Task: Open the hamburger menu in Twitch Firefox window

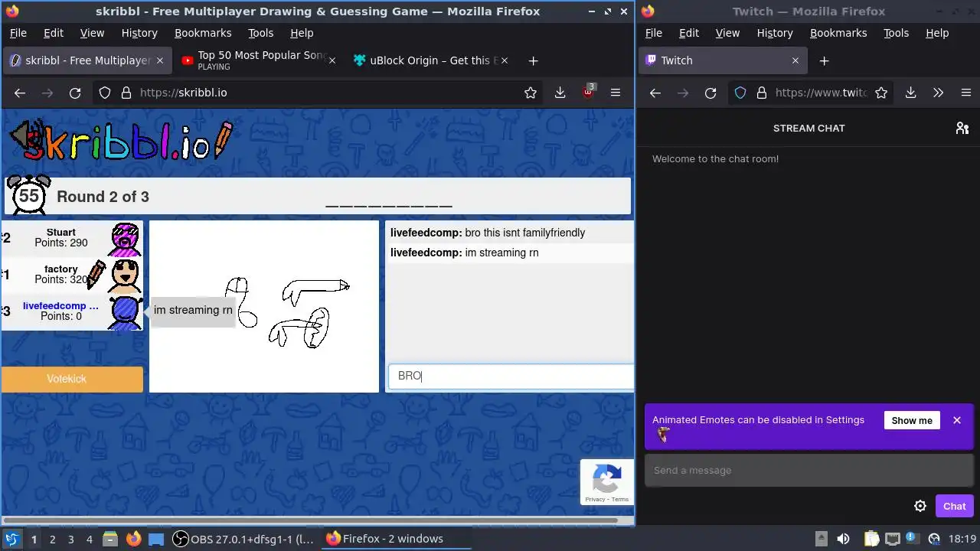Action: 965,93
